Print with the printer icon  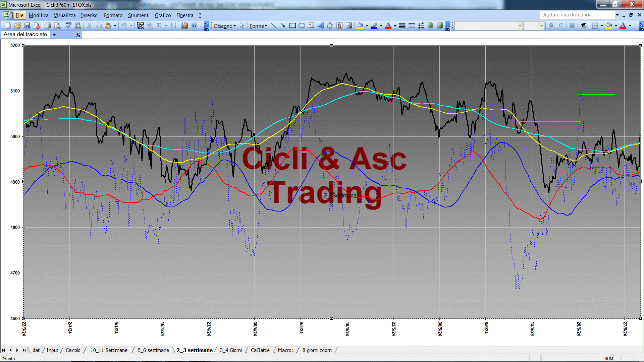[48, 25]
